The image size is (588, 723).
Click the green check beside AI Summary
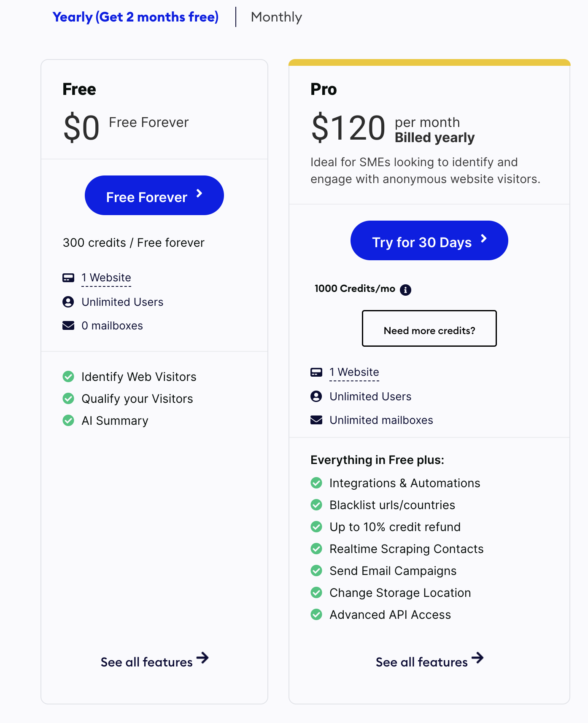click(68, 421)
